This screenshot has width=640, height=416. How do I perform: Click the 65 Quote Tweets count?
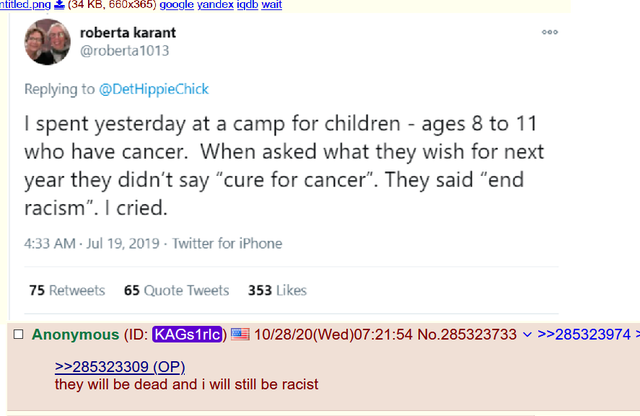pyautogui.click(x=176, y=290)
